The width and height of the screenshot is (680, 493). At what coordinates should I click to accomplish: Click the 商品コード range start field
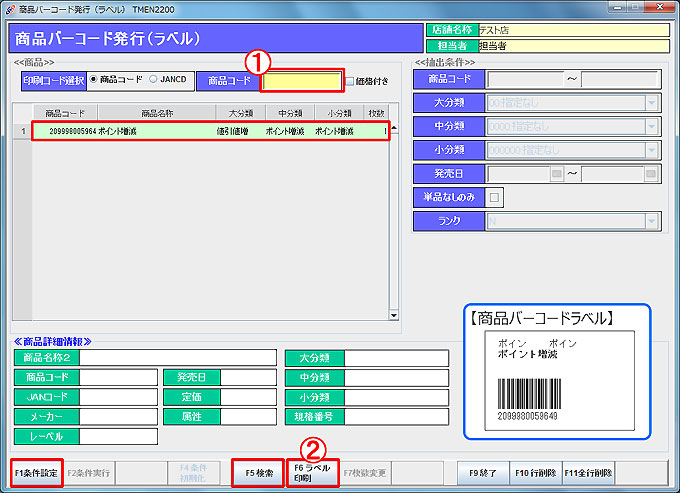pyautogui.click(x=526, y=80)
